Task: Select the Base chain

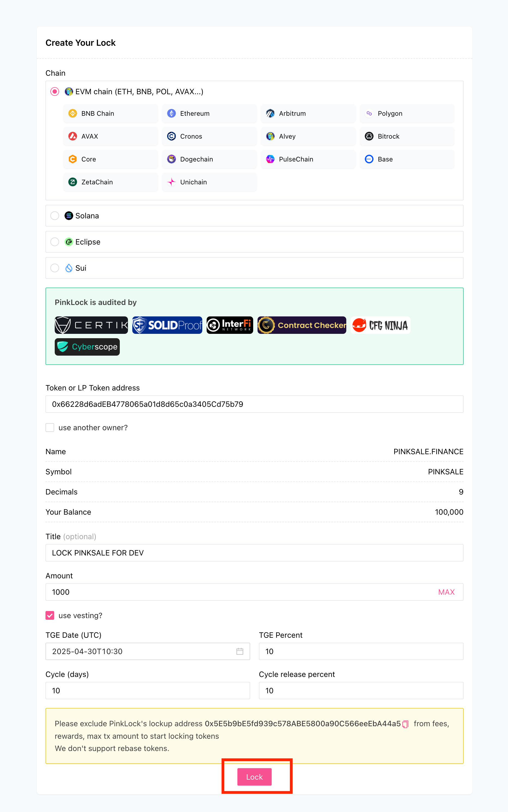Action: click(407, 159)
